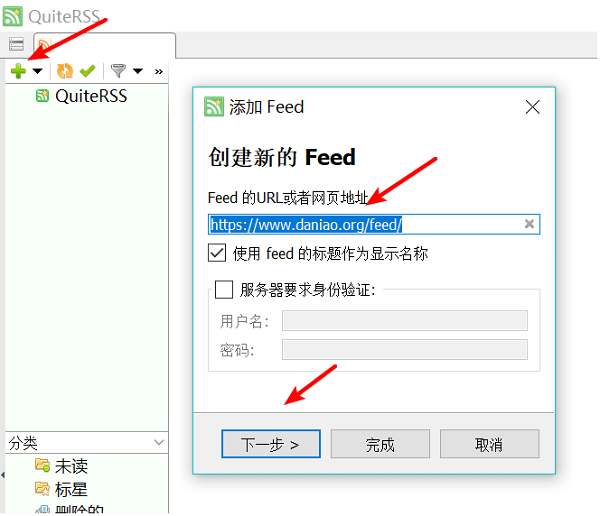Select the feeds tab with RSS icon
Image resolution: width=600 pixels, height=516 pixels.
point(104,46)
